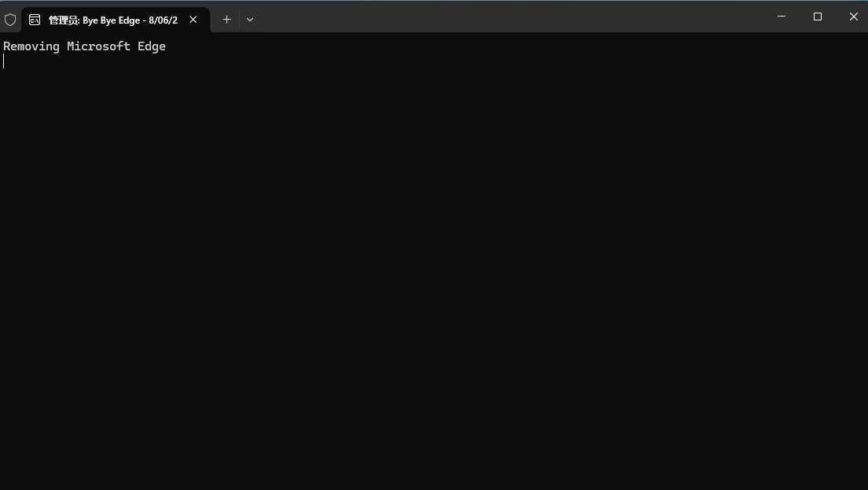Click the blinking terminal cursor

click(x=3, y=61)
